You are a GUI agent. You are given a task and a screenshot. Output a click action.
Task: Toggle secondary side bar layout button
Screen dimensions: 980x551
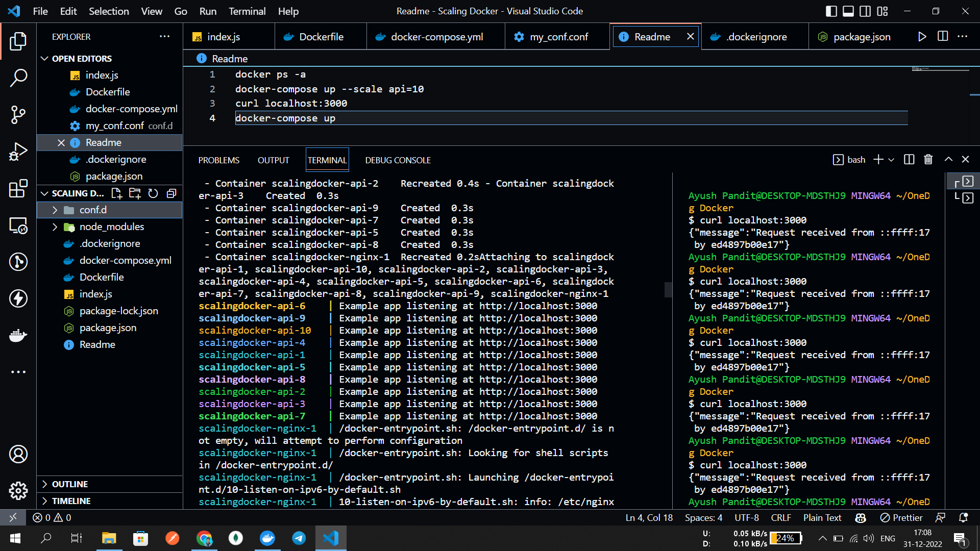(x=865, y=11)
